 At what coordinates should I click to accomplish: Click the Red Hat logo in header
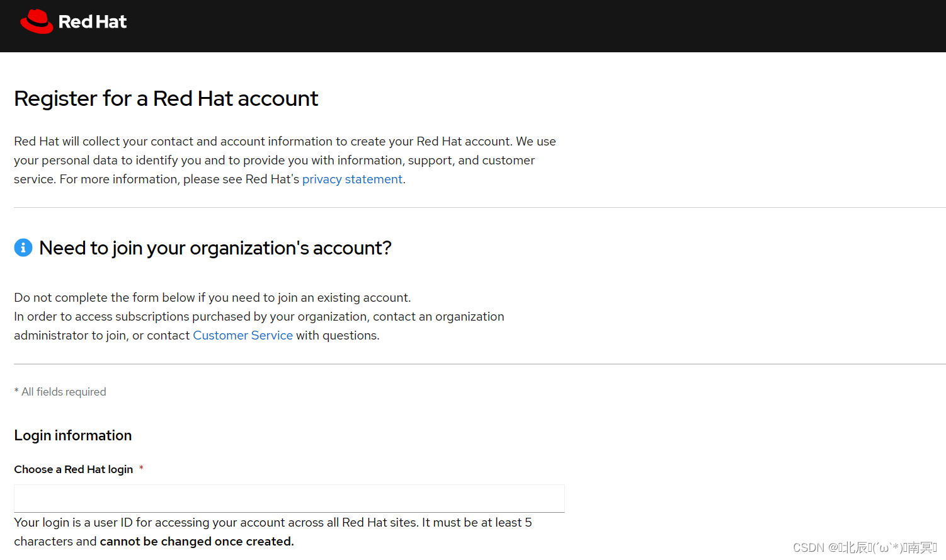click(x=73, y=21)
